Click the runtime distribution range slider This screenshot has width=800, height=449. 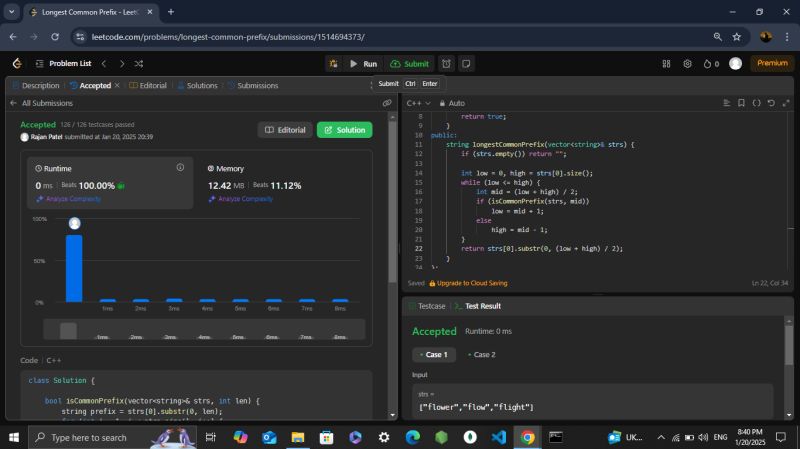204,329
